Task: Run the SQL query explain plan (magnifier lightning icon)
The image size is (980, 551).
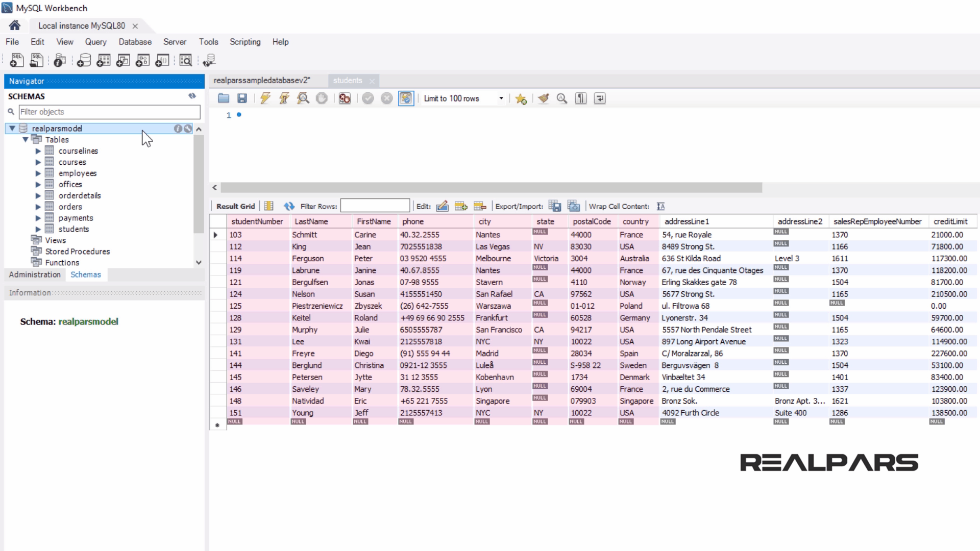Action: [303, 98]
